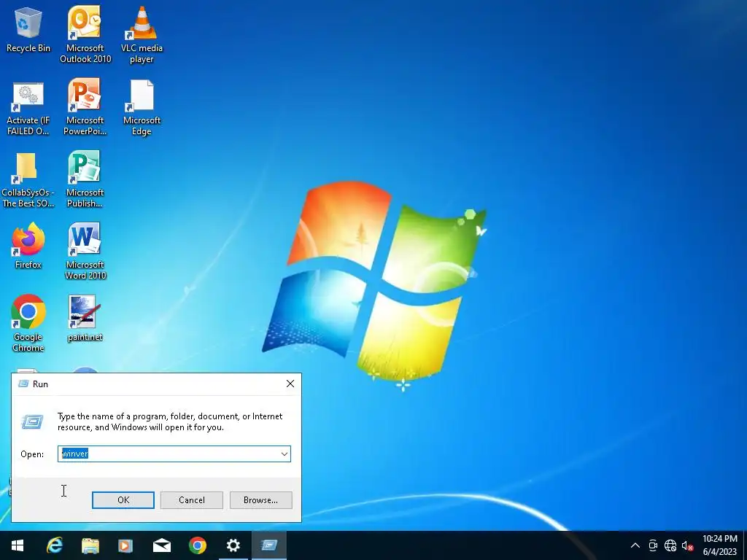Click the device tray icon beside the network globe

click(x=653, y=545)
